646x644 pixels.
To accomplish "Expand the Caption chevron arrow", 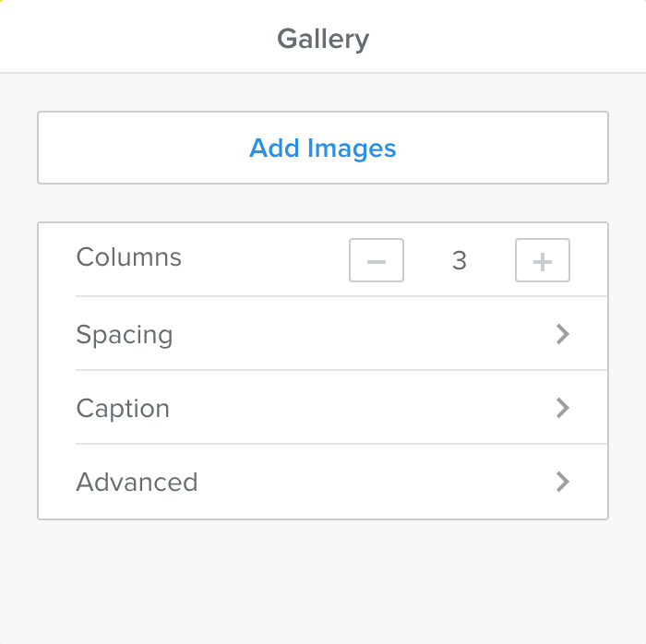I will click(563, 408).
